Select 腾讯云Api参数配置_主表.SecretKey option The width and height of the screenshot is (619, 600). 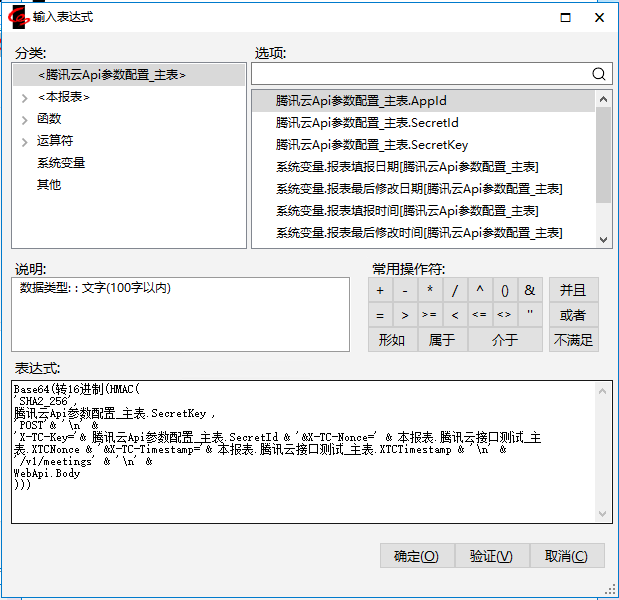point(372,145)
